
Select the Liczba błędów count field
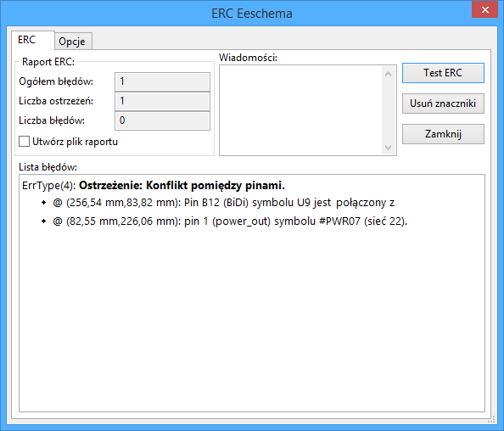coord(162,120)
